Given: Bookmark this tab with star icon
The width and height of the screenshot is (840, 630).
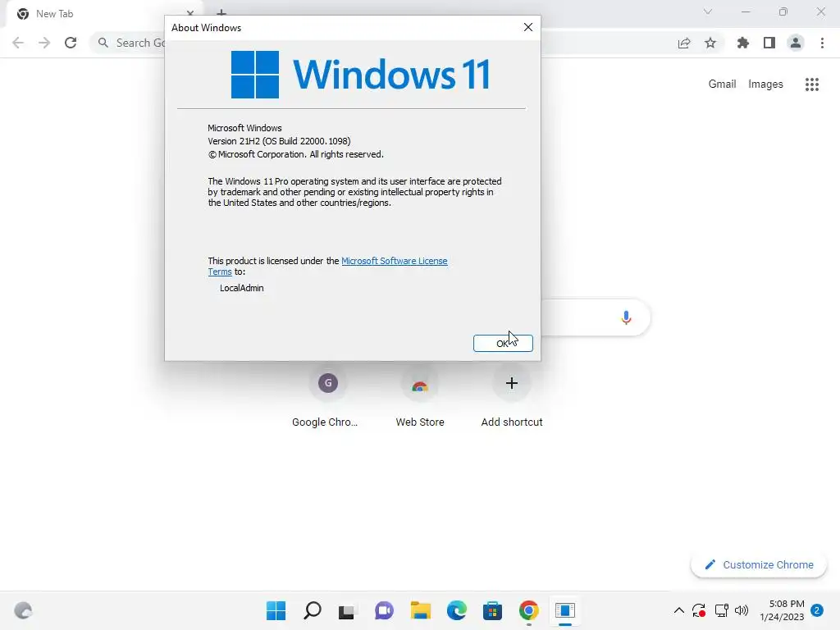Looking at the screenshot, I should tap(710, 43).
